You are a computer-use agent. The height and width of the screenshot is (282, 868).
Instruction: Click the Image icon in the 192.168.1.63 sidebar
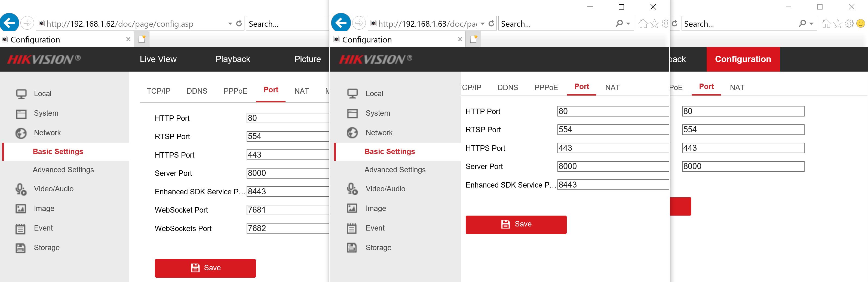point(352,209)
